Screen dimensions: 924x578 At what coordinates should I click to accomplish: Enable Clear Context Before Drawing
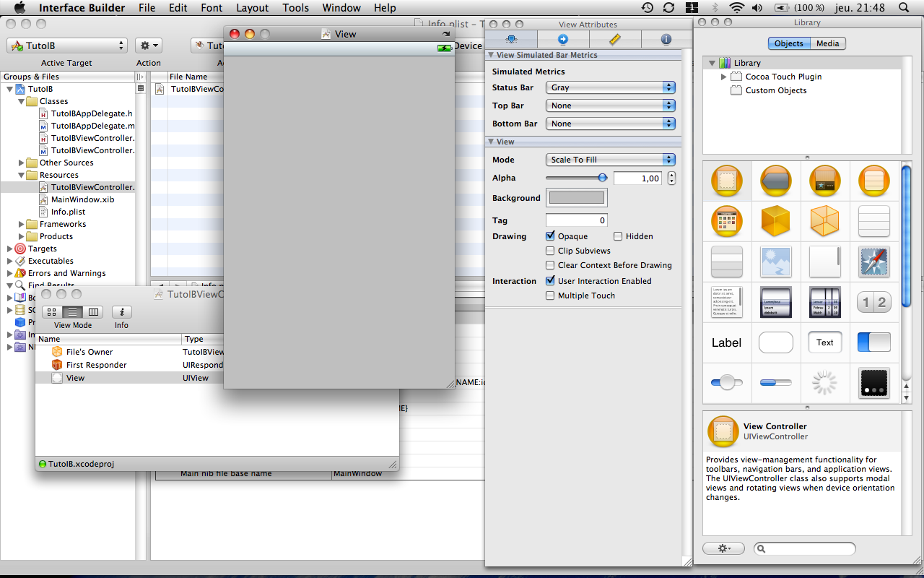point(550,265)
